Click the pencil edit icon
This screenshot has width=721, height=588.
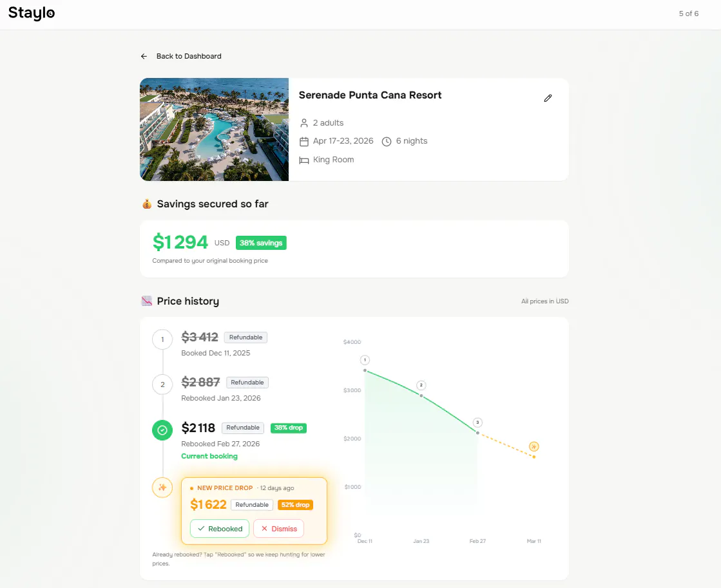548,98
